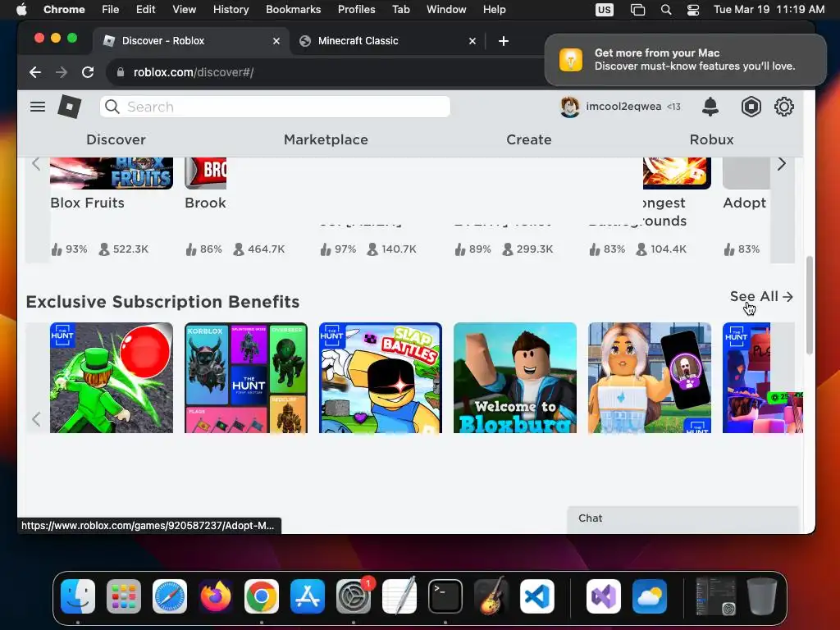
Task: Open the girl with phone game thumbnail
Action: [650, 377]
